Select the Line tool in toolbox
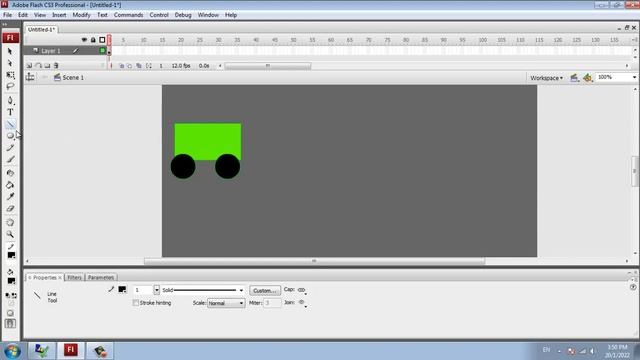This screenshot has width=640, height=360. pyautogui.click(x=10, y=124)
